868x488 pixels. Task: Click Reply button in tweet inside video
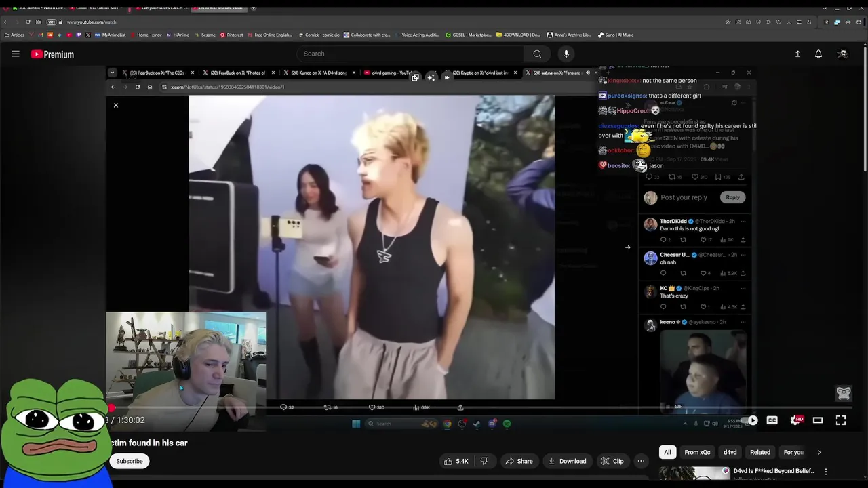coord(733,197)
